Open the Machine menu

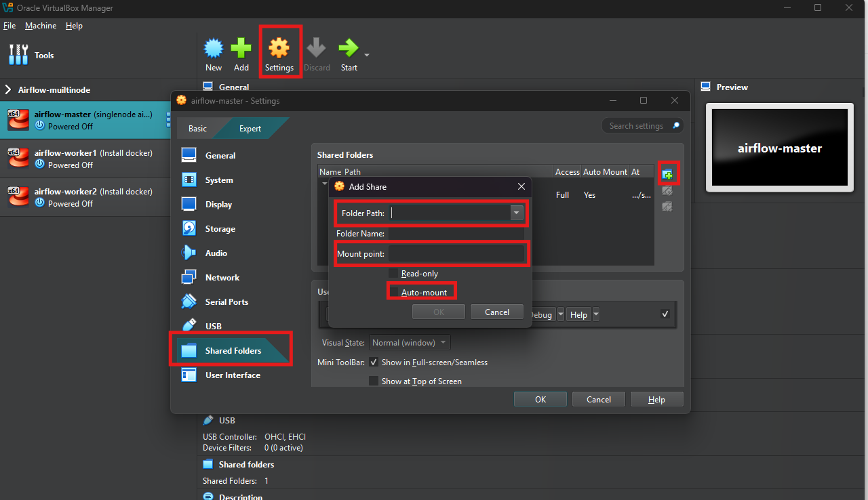pos(41,26)
